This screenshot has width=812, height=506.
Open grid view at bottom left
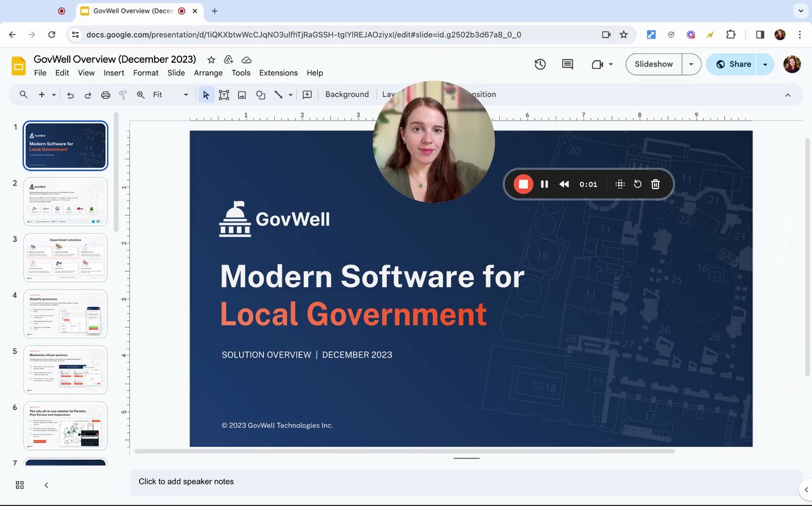coord(20,485)
